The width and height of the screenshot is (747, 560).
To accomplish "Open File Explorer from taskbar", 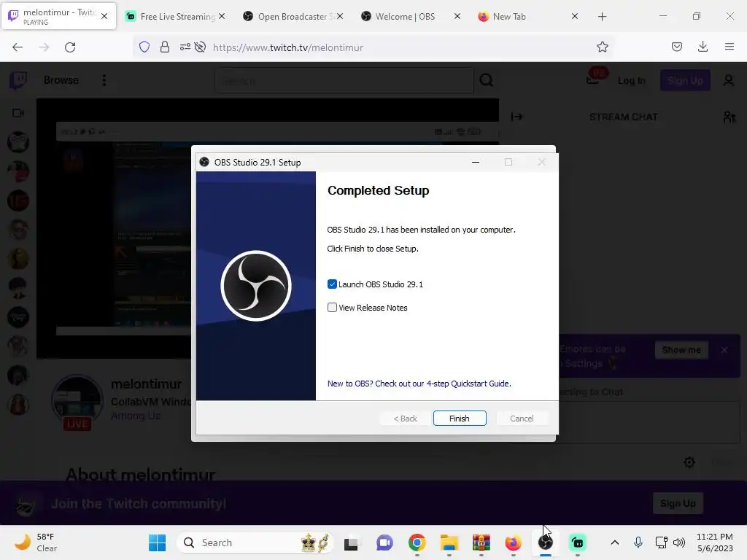I will [449, 542].
